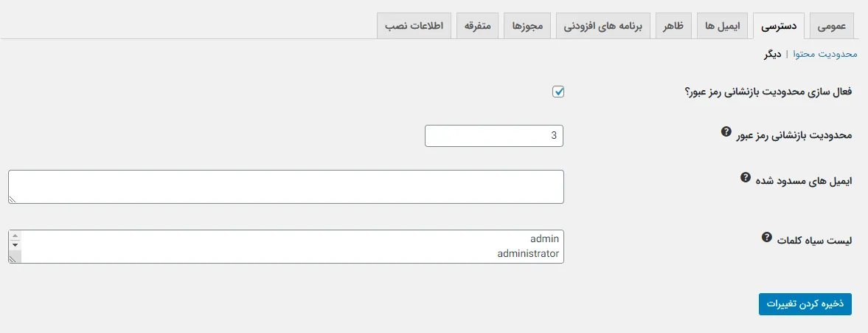Click the ایمیل های مسدود شده label
This screenshot has width=868, height=333.
[x=804, y=181]
